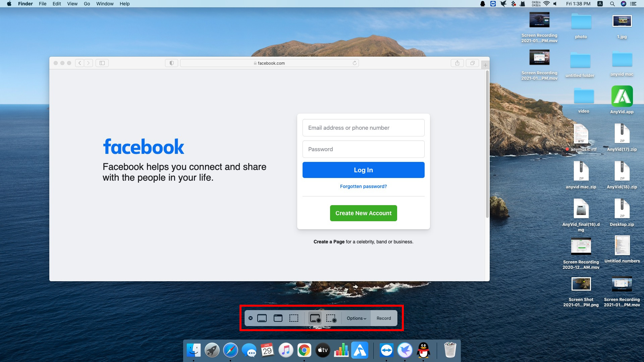Screen dimensions: 644x362
Task: Click the Create New Account button
Action: pos(363,213)
